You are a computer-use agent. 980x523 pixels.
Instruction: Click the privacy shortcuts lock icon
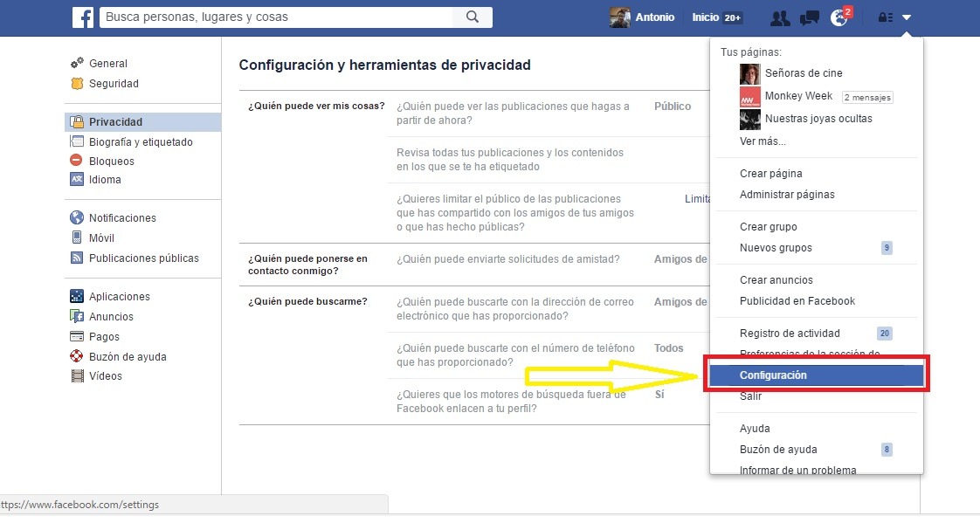pyautogui.click(x=885, y=17)
